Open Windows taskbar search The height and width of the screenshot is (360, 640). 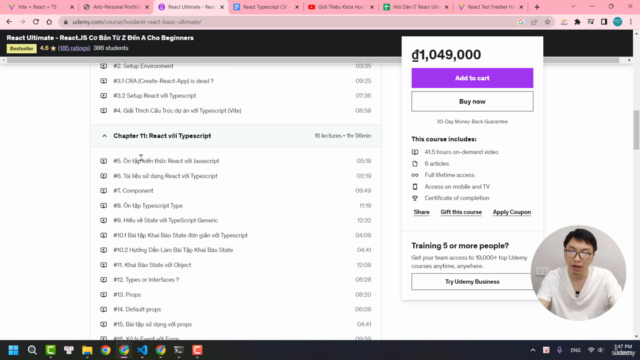tap(32, 350)
